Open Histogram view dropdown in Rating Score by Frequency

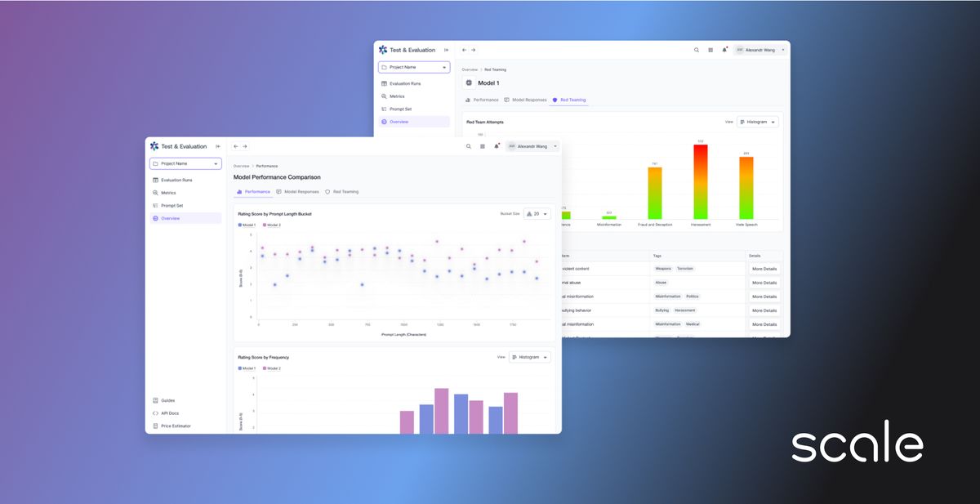(x=529, y=357)
